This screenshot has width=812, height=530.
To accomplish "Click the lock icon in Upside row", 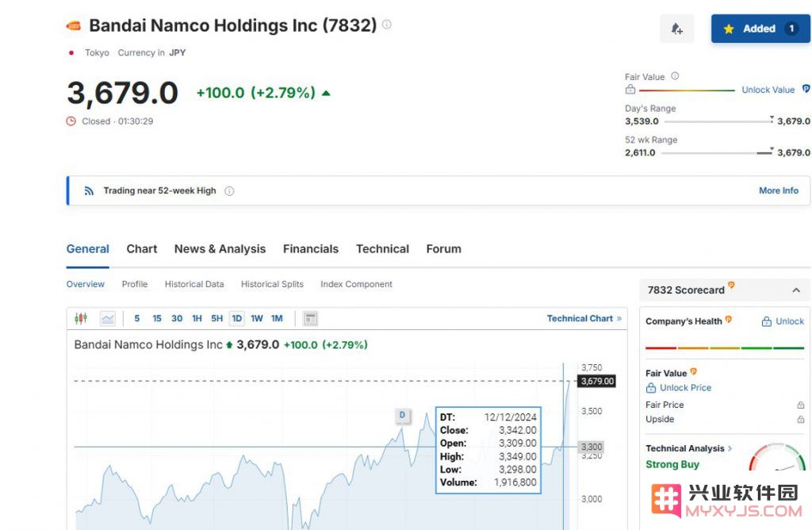I will point(801,419).
